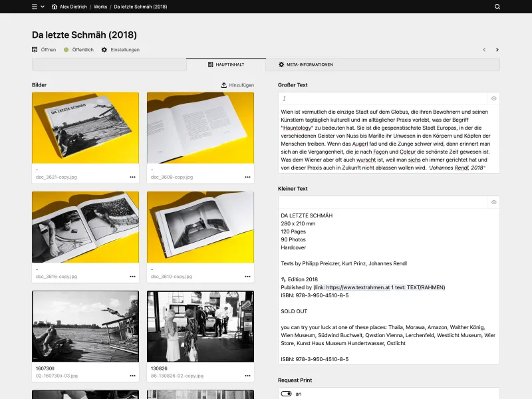
Task: Click the Öffentlich status indicator
Action: pyautogui.click(x=66, y=49)
